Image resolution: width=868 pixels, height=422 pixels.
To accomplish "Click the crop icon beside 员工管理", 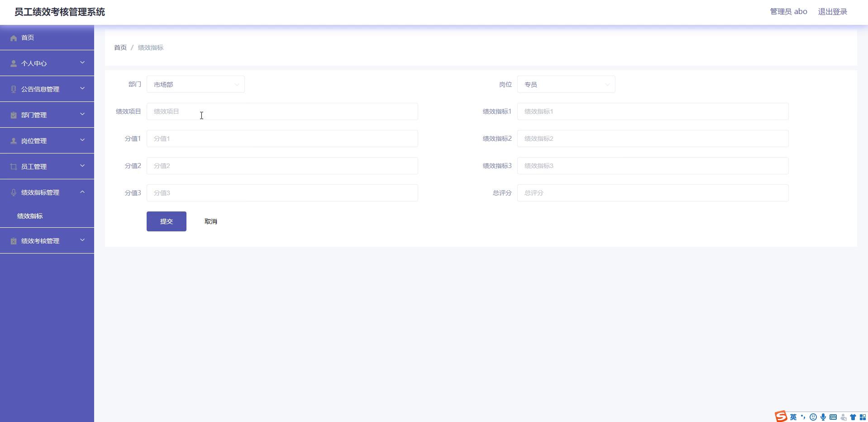I will tap(14, 167).
